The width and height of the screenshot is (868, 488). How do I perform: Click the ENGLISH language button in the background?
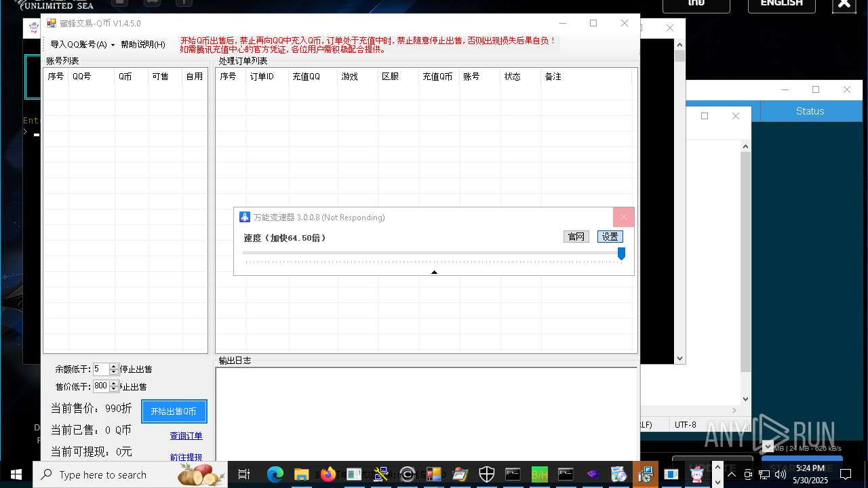pyautogui.click(x=782, y=4)
